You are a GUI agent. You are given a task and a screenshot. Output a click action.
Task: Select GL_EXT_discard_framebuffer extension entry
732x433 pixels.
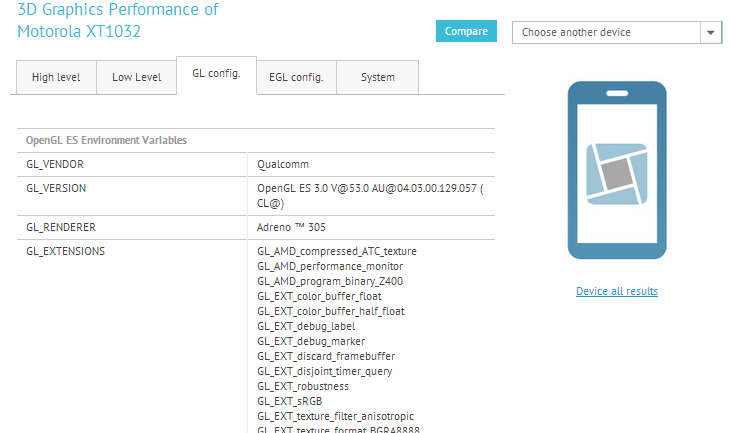coord(326,356)
